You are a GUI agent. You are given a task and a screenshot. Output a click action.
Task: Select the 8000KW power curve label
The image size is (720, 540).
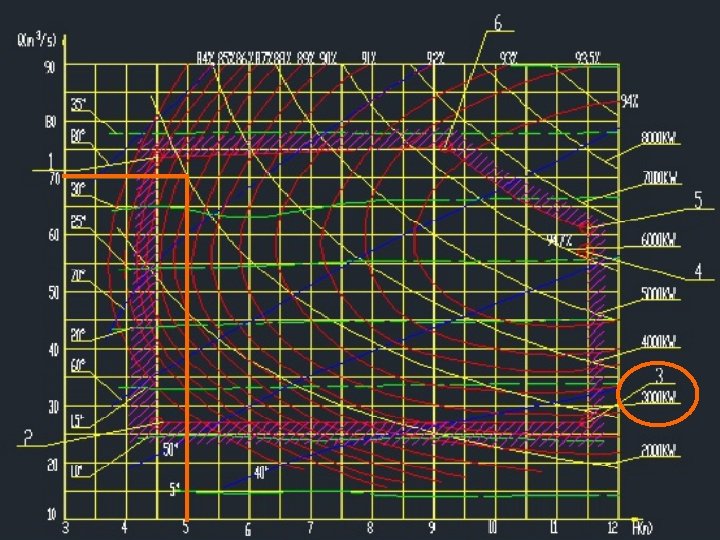658,138
